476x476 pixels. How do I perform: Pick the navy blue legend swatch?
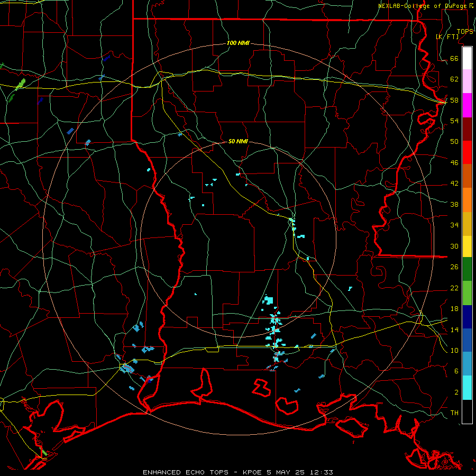point(467,317)
